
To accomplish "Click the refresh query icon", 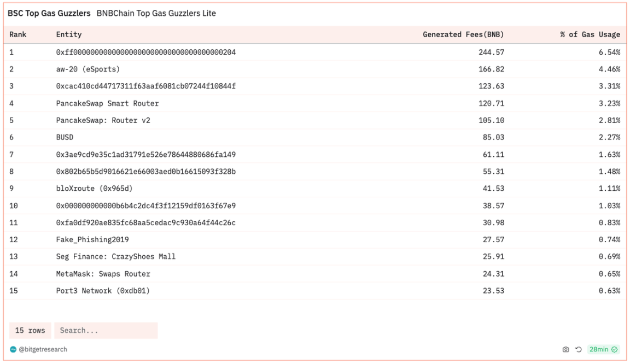I will [x=578, y=349].
